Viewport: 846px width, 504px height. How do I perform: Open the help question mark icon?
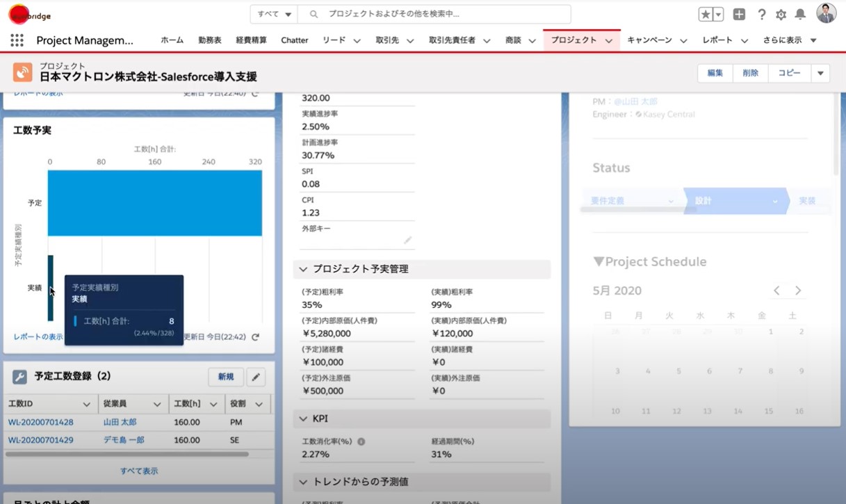[761, 14]
